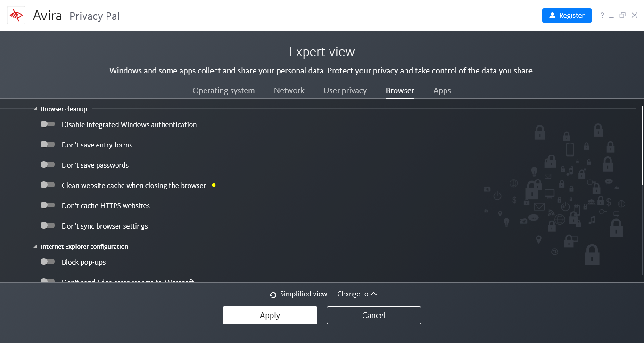This screenshot has height=343, width=644.
Task: Apply the privacy settings
Action: (x=270, y=315)
